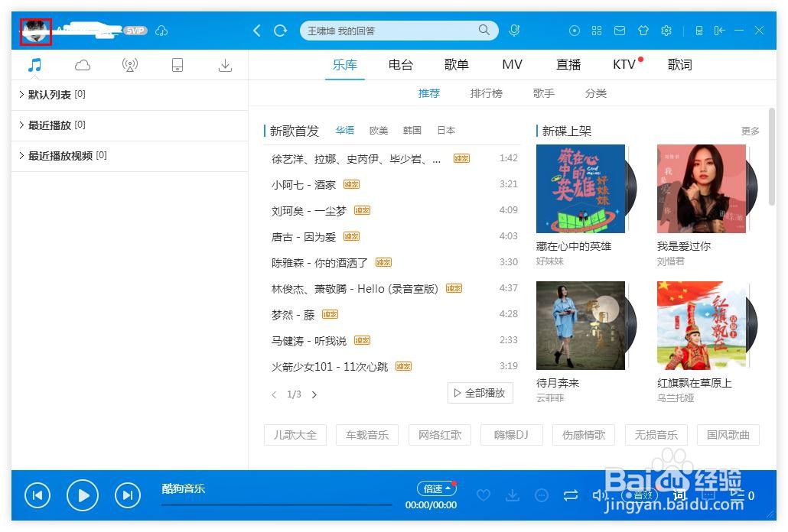Filter new songs by 日本

point(446,131)
